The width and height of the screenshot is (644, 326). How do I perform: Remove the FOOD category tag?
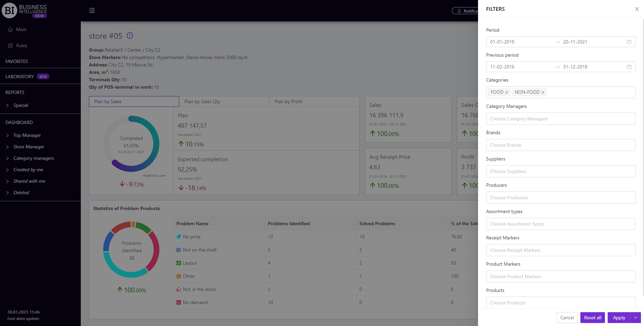[x=506, y=92]
